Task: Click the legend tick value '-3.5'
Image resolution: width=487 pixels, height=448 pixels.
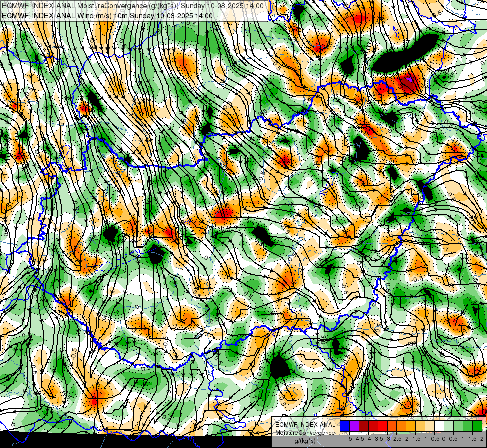Action: point(378,439)
